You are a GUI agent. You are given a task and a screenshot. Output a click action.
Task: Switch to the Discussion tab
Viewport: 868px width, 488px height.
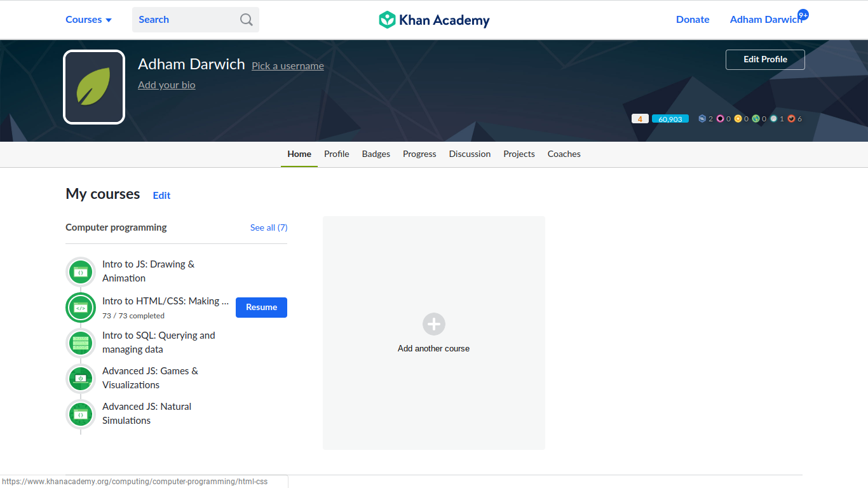[470, 154]
